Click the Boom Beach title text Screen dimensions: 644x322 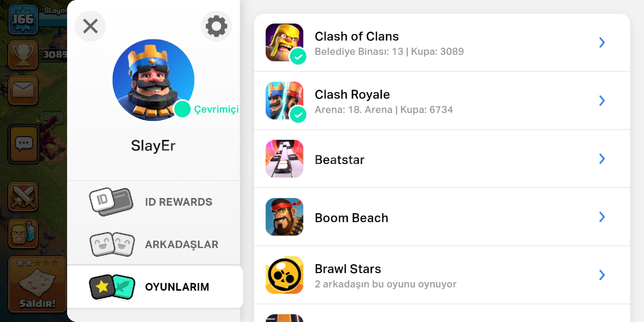click(352, 218)
